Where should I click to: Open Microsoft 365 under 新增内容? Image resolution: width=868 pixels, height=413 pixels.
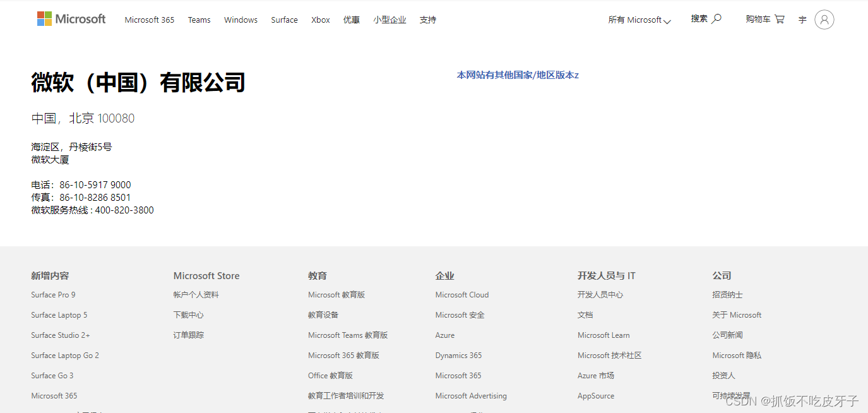(x=54, y=396)
